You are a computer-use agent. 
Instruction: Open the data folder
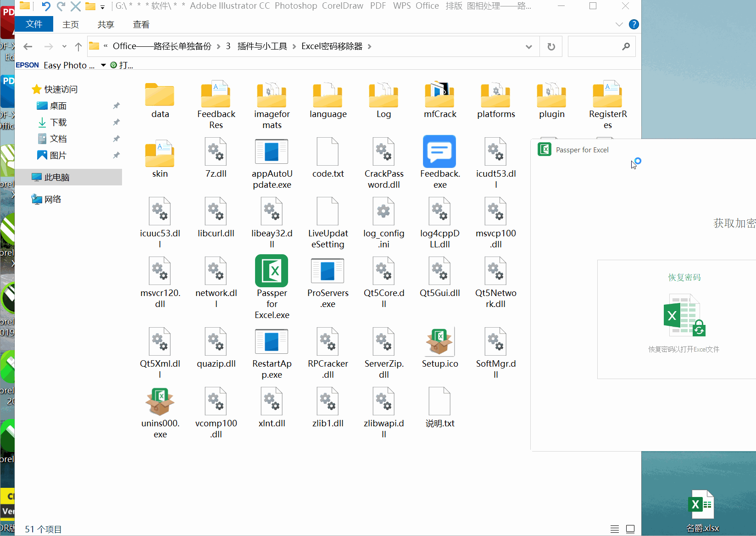160,100
